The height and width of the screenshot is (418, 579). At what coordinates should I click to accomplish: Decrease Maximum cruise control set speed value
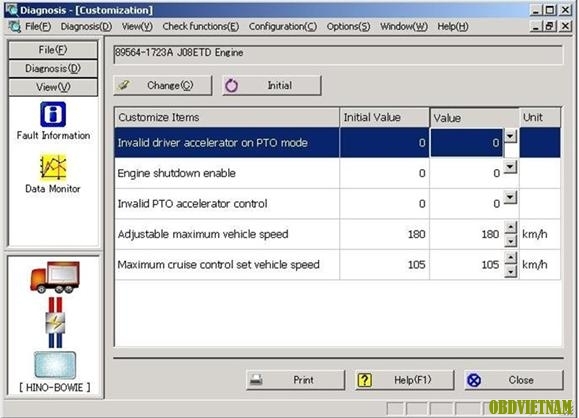(511, 272)
